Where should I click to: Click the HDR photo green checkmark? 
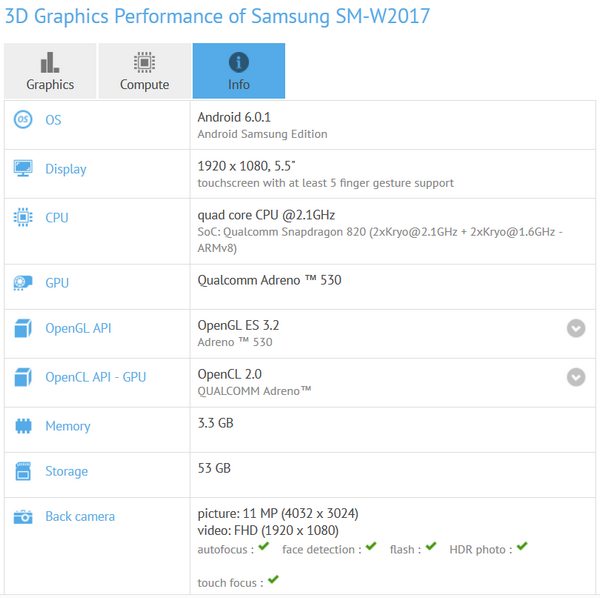pyautogui.click(x=521, y=547)
